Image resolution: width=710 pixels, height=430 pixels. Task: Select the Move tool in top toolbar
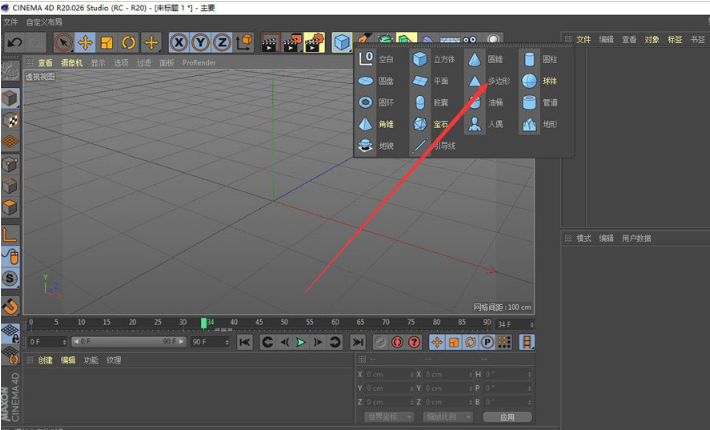click(85, 42)
